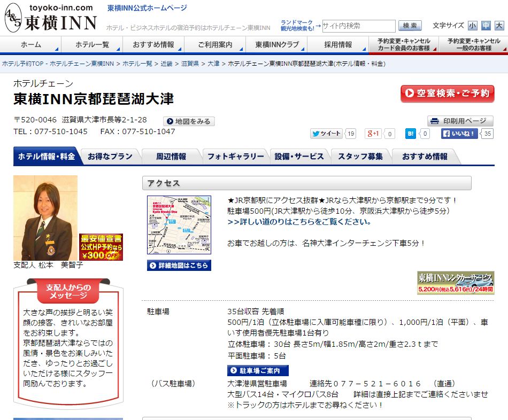Click the ホテル一覧 breadcrumb link
Screen dimensions: 508x420
click(137, 64)
